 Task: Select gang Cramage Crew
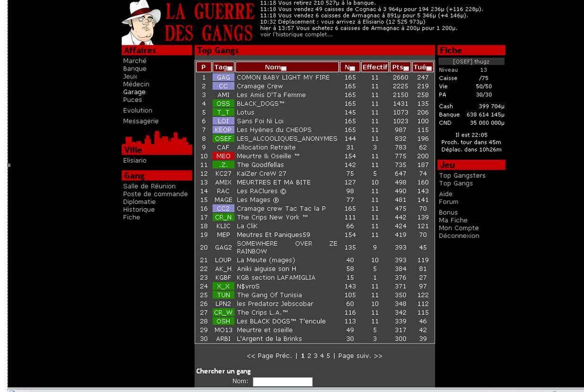[x=260, y=86]
